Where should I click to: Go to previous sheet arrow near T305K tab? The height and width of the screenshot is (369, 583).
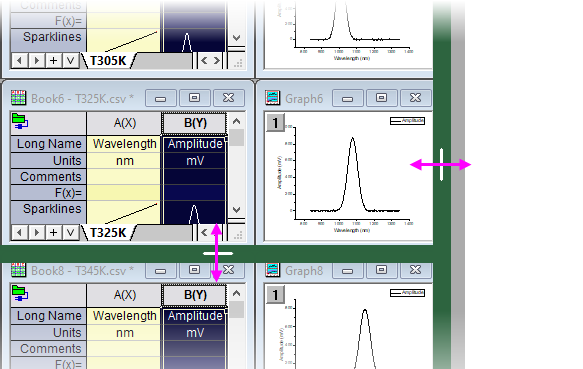20,61
